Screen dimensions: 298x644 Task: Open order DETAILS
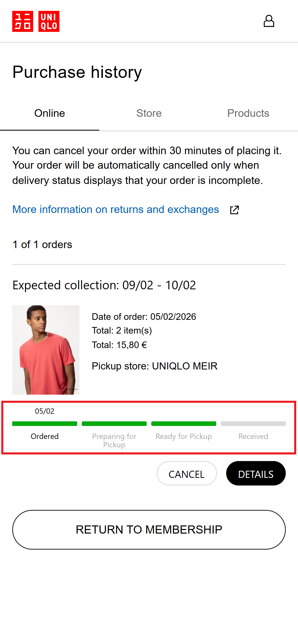tap(256, 473)
